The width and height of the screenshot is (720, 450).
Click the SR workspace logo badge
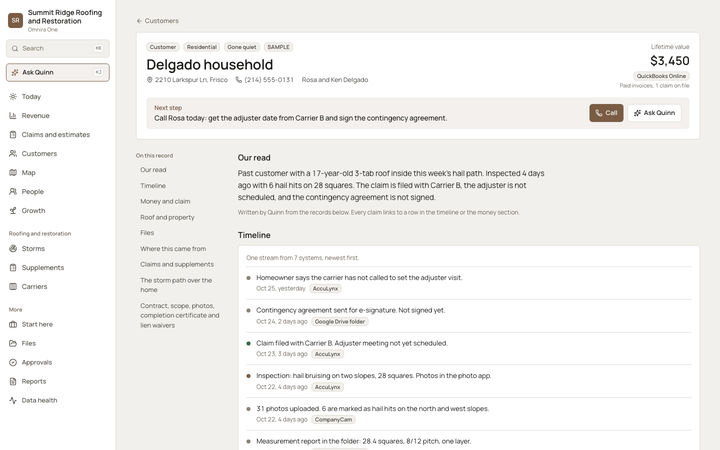[x=16, y=20]
